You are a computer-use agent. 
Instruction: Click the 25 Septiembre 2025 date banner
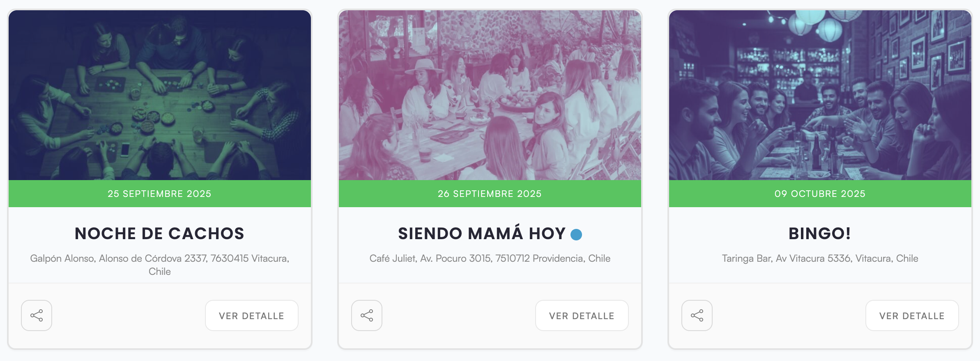[x=159, y=194]
